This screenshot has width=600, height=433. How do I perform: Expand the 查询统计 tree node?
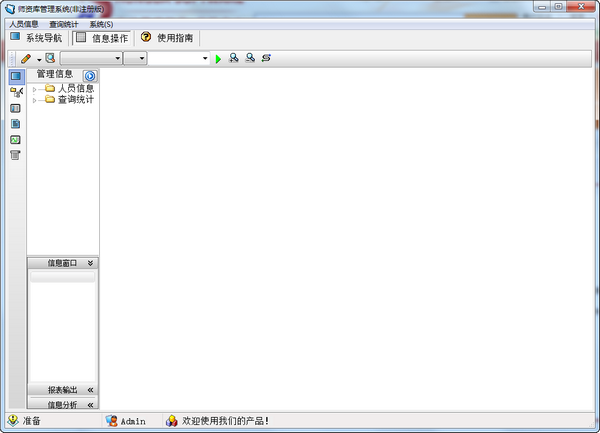pos(34,101)
